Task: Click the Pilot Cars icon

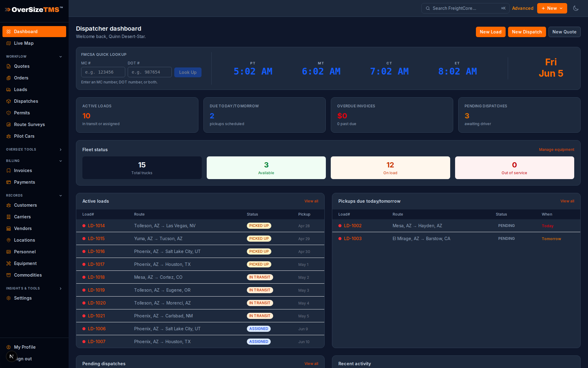Action: tap(9, 136)
